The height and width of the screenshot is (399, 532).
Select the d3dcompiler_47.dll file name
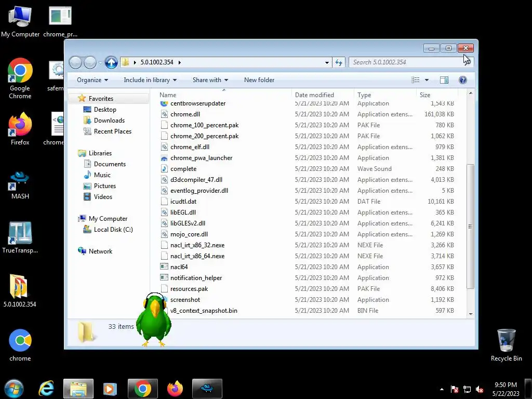pos(196,180)
